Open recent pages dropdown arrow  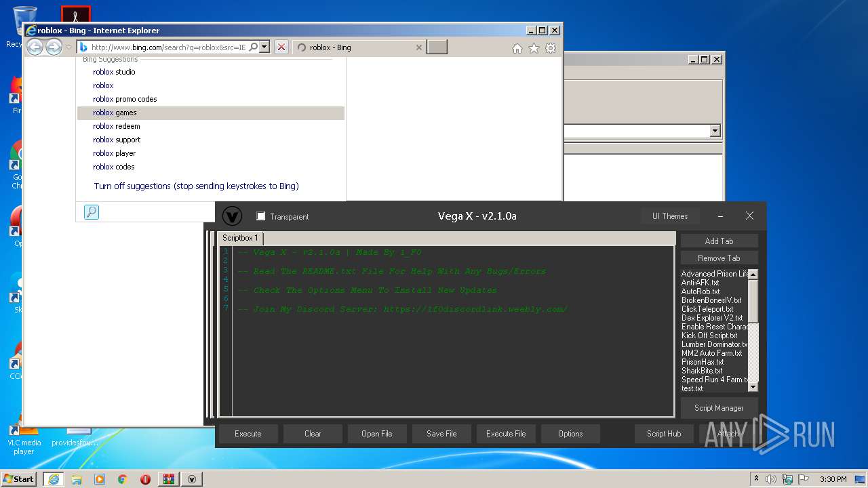[x=68, y=47]
